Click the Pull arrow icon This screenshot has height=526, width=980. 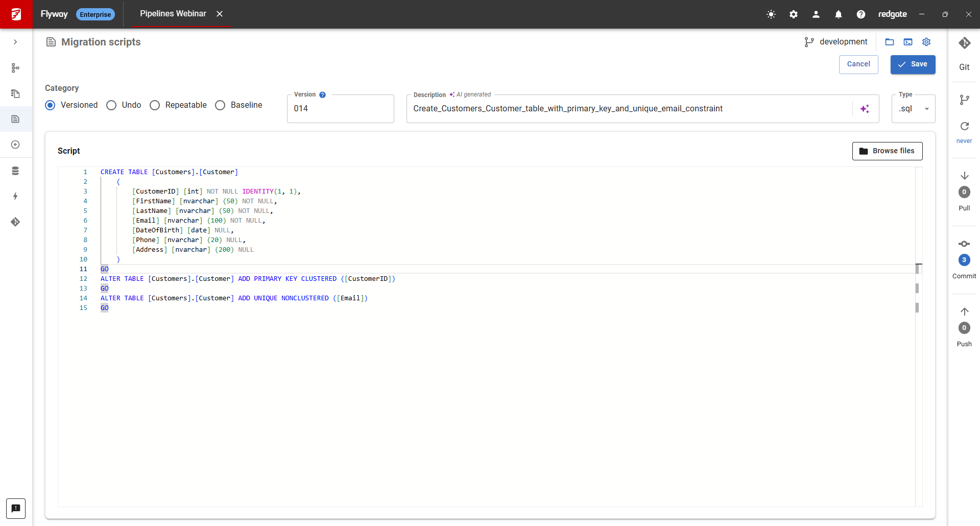[964, 176]
